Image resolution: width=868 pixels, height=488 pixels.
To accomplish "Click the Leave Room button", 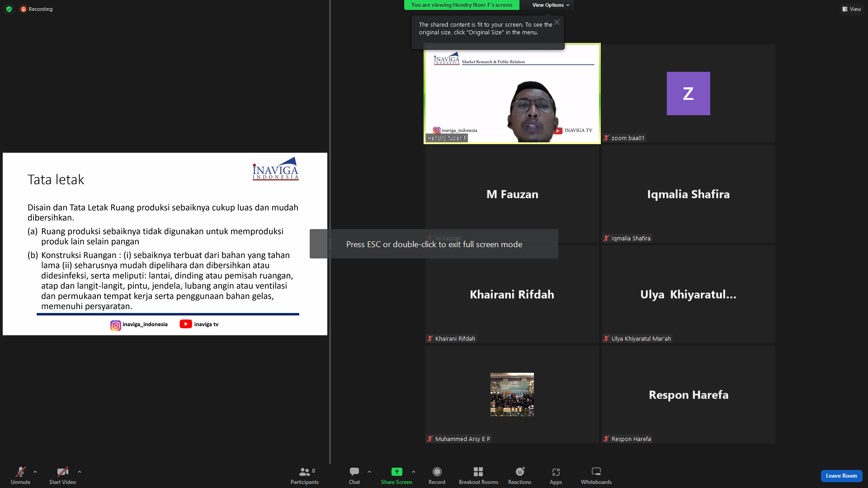I will click(x=841, y=476).
